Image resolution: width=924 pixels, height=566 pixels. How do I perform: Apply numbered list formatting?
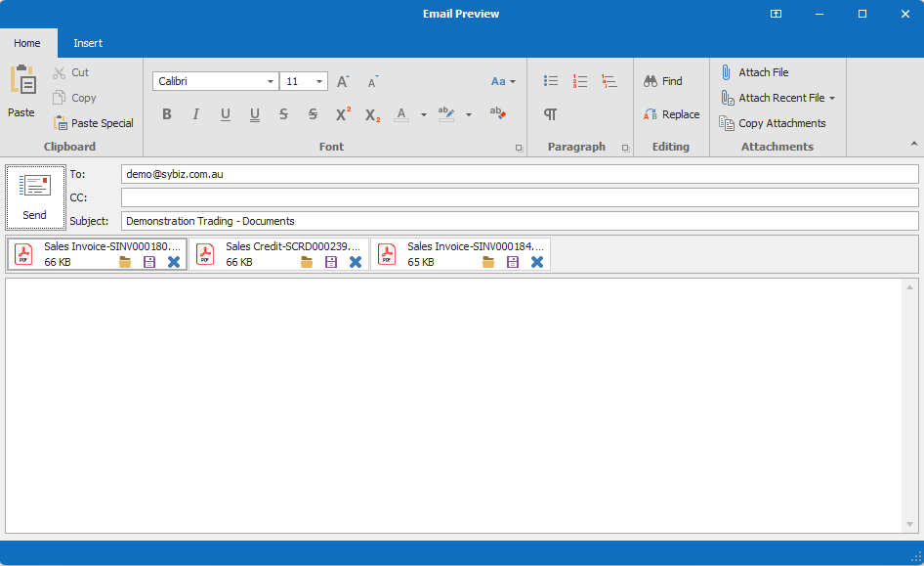pyautogui.click(x=580, y=81)
